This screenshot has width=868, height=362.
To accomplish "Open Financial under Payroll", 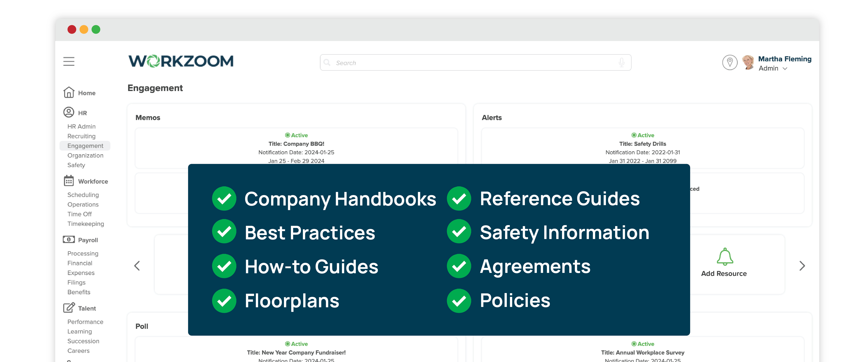I will [x=80, y=263].
